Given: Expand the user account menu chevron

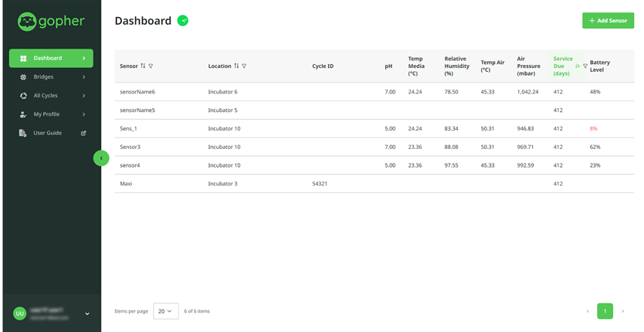Looking at the screenshot, I should 87,313.
